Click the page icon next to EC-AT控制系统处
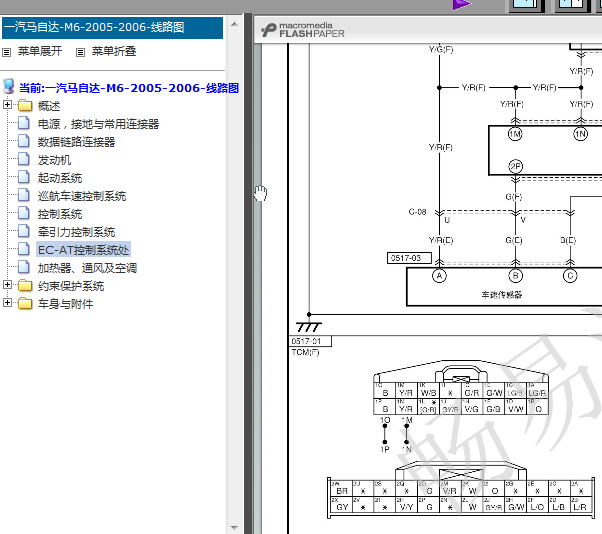Screen dimensions: 602x534 (24, 249)
